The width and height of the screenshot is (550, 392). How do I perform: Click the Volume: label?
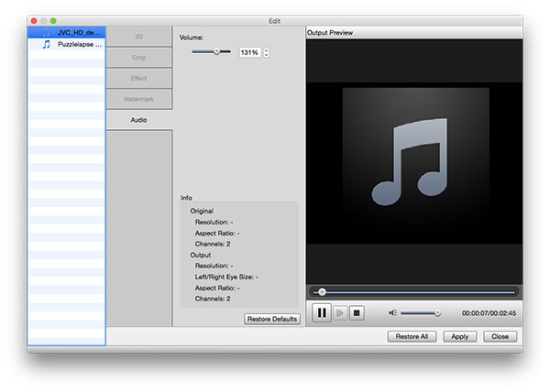(192, 38)
